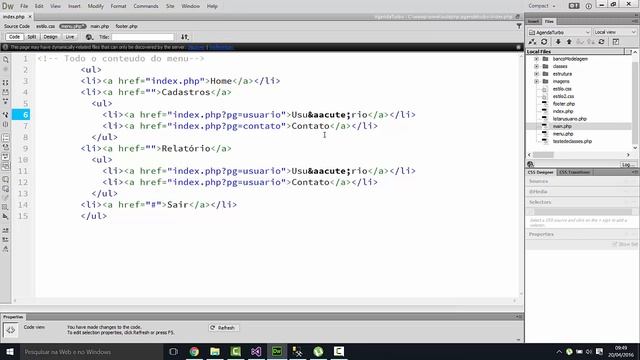Open the Compact workspace dropdown
Image resolution: width=640 pixels, height=360 pixels.
[542, 6]
